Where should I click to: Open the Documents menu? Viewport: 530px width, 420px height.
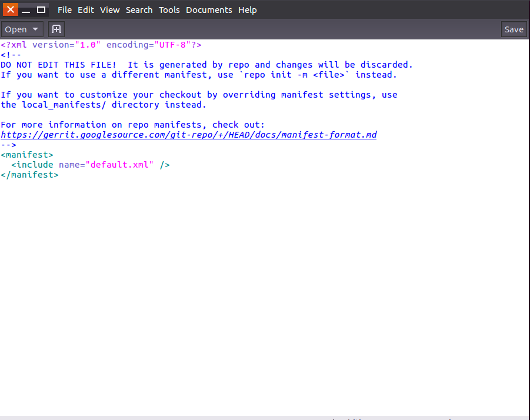[x=209, y=10]
